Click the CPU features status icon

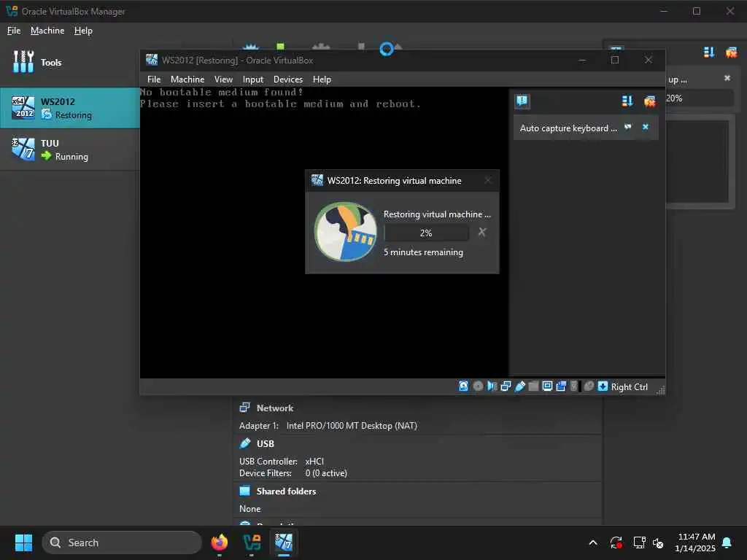(574, 386)
